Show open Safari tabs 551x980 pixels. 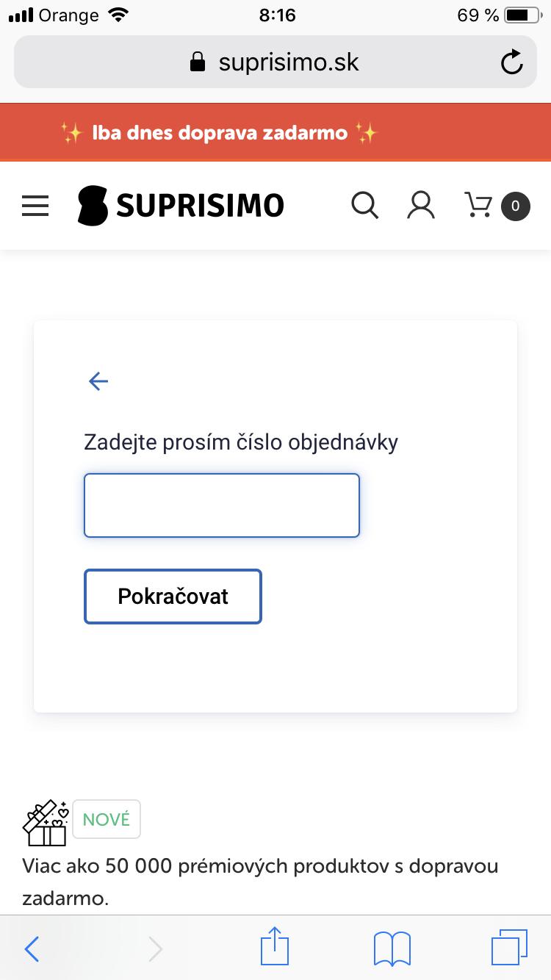(508, 948)
